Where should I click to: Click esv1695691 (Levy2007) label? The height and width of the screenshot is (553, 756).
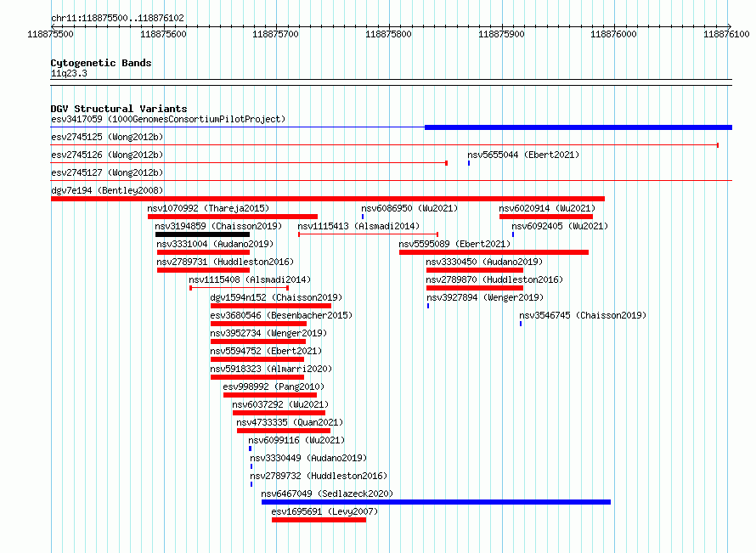(324, 511)
